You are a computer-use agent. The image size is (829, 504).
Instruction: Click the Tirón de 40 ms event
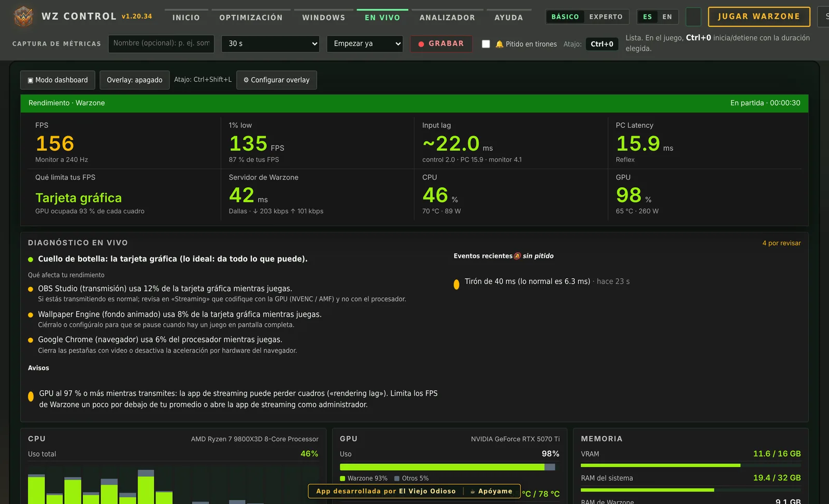pyautogui.click(x=541, y=282)
